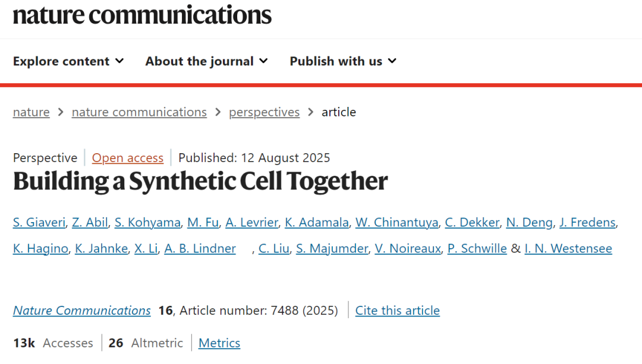Open Cite this article
This screenshot has height=364, width=642.
point(398,311)
